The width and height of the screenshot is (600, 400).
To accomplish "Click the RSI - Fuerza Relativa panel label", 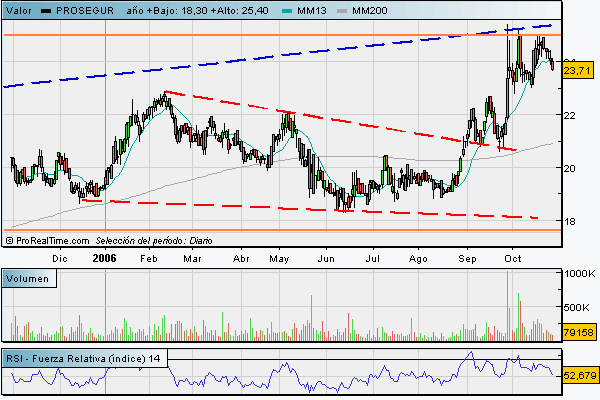I will (x=83, y=359).
